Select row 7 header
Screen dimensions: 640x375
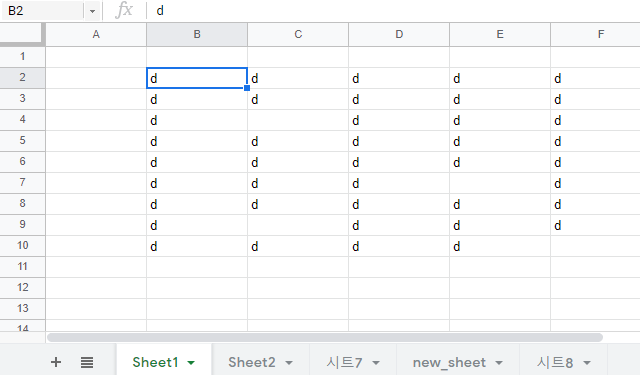pyautogui.click(x=22, y=182)
